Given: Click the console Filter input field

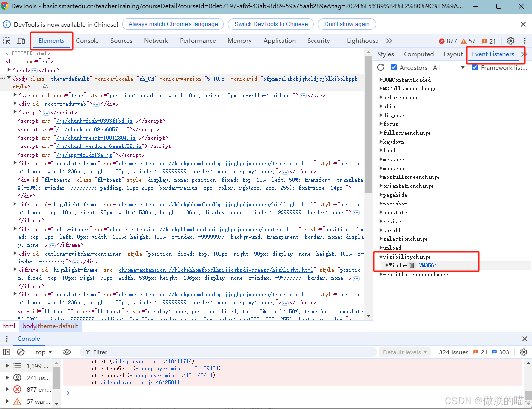Looking at the screenshot, I should pos(229,352).
